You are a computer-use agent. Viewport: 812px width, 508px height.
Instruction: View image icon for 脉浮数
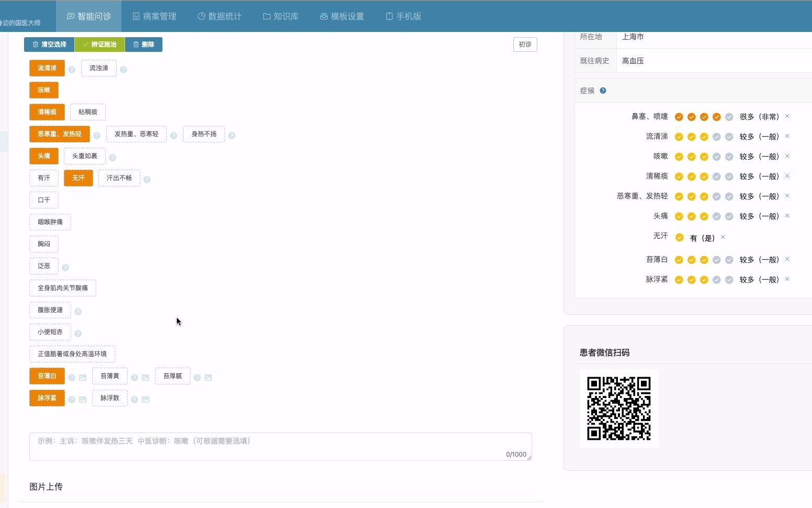145,400
